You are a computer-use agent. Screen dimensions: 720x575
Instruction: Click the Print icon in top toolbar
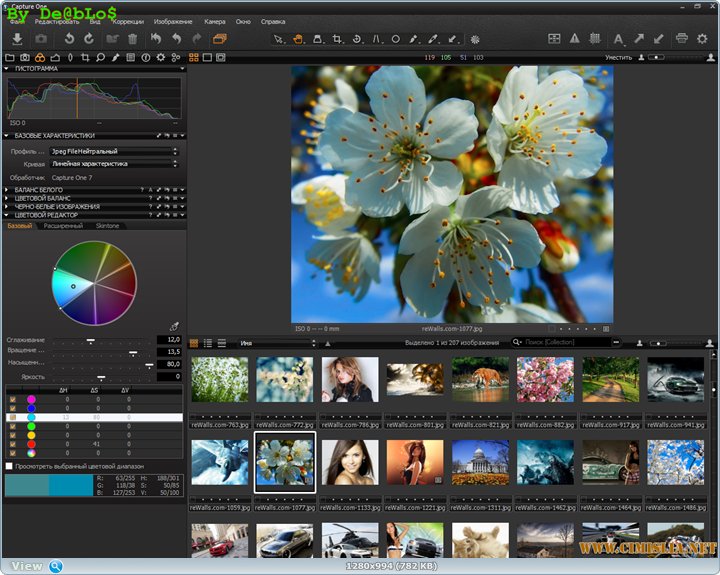click(682, 38)
